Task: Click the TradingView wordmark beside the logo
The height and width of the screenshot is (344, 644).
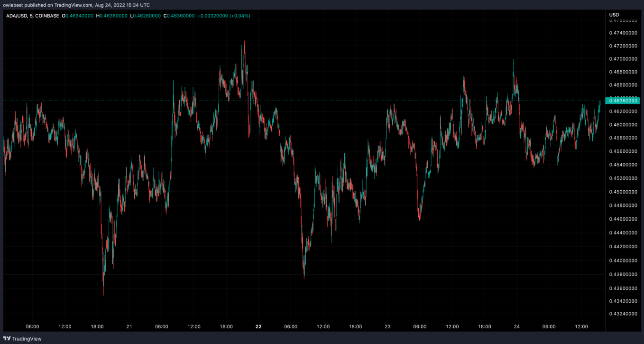Action: (27, 339)
